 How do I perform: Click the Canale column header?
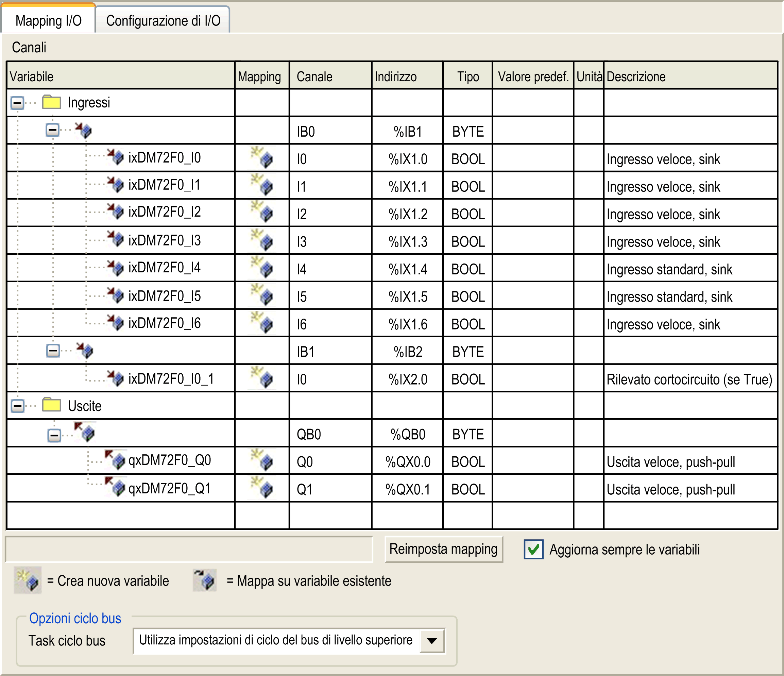coord(330,76)
